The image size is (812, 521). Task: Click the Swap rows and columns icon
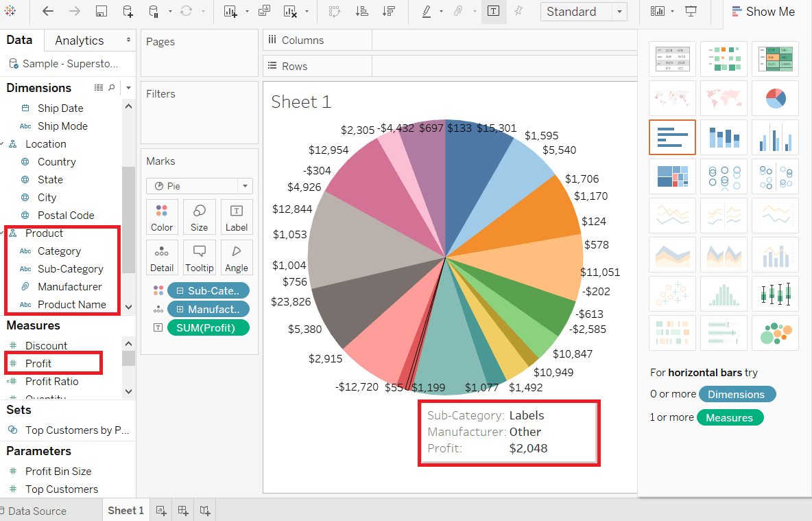335,12
